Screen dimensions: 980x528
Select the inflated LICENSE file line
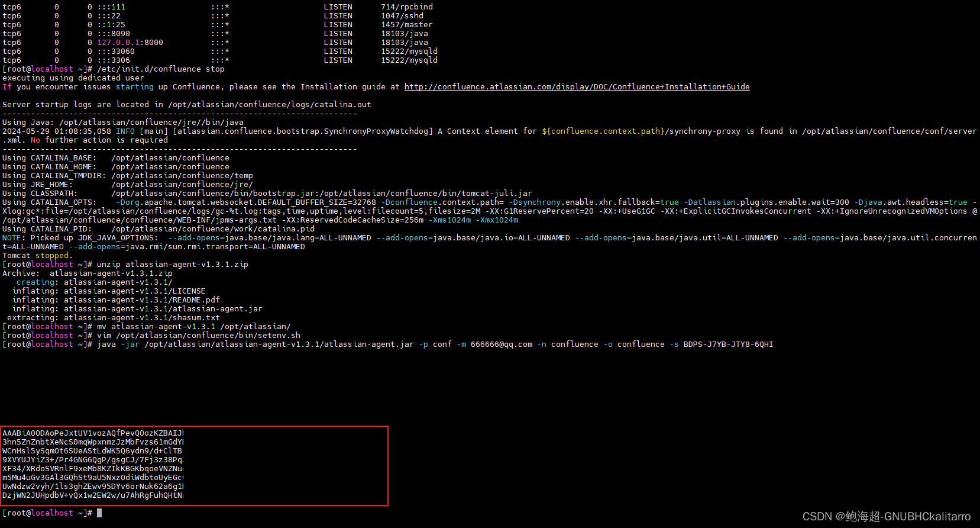[x=109, y=291]
